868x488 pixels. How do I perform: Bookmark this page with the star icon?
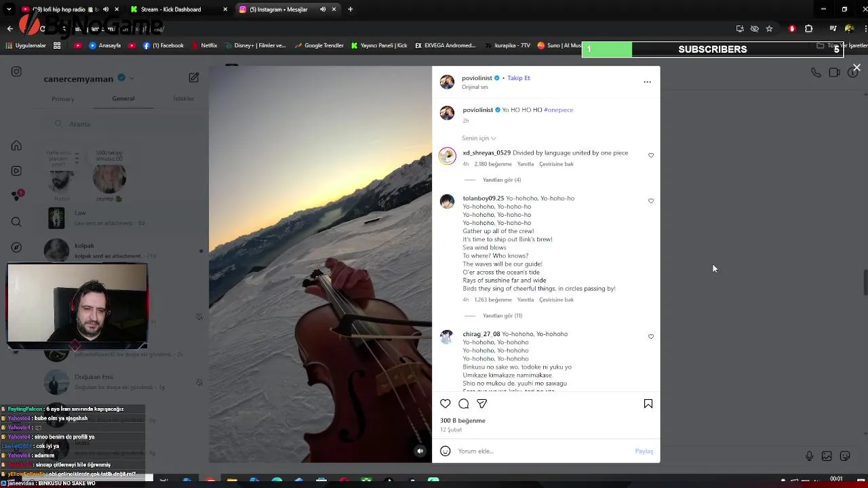coord(769,28)
